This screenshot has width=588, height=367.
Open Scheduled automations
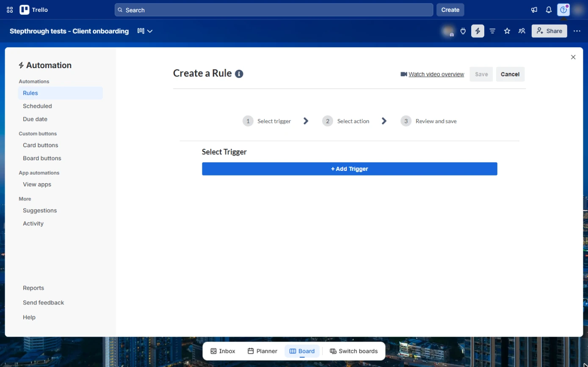[60, 106]
